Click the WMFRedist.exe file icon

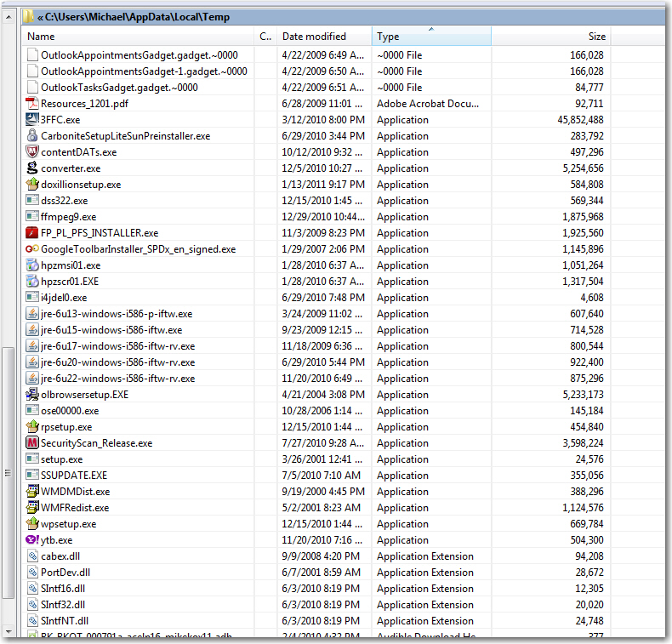[x=32, y=508]
